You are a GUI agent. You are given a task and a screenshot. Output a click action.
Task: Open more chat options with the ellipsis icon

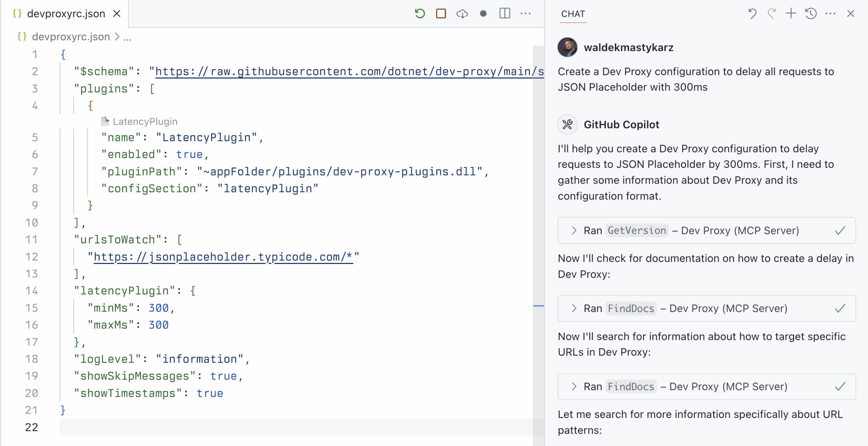831,14
